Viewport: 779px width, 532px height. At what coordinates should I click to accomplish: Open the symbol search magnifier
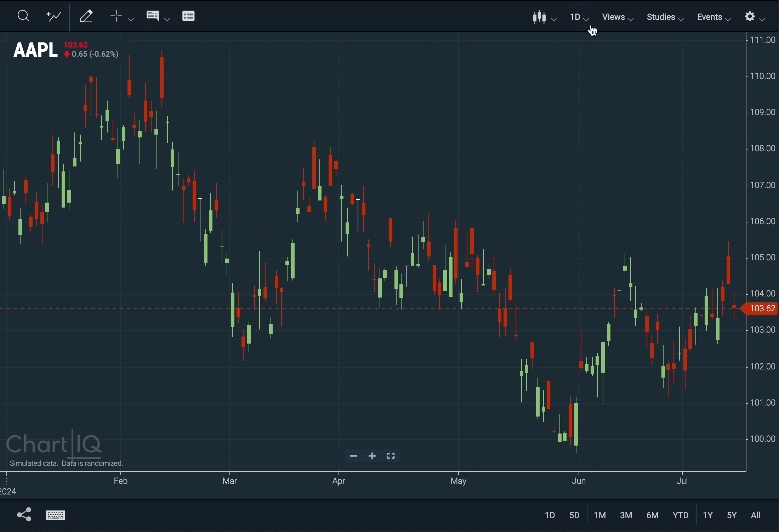23,16
